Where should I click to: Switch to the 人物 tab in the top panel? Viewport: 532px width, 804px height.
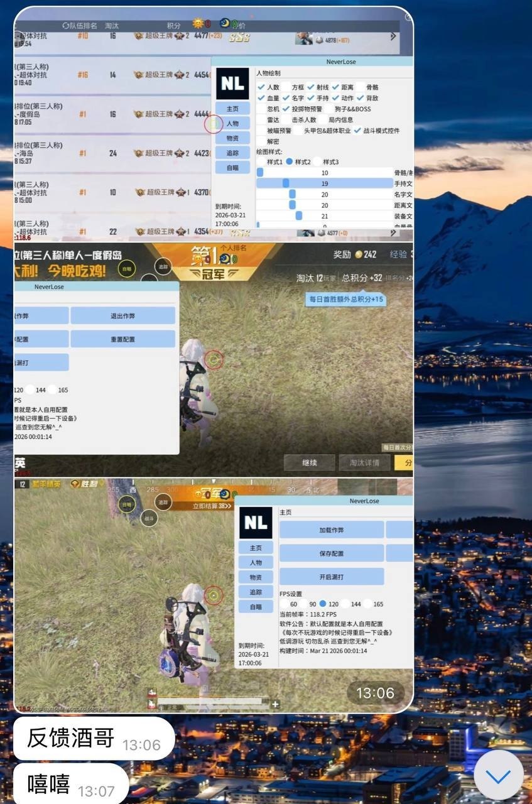tap(232, 123)
